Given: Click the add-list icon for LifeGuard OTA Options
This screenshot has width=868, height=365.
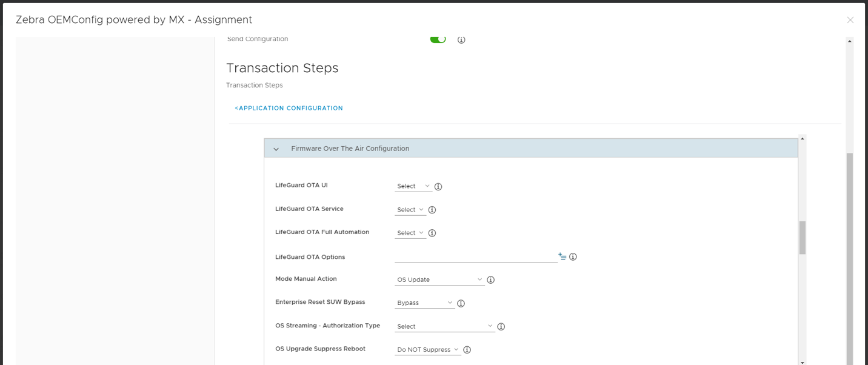Looking at the screenshot, I should [x=563, y=256].
